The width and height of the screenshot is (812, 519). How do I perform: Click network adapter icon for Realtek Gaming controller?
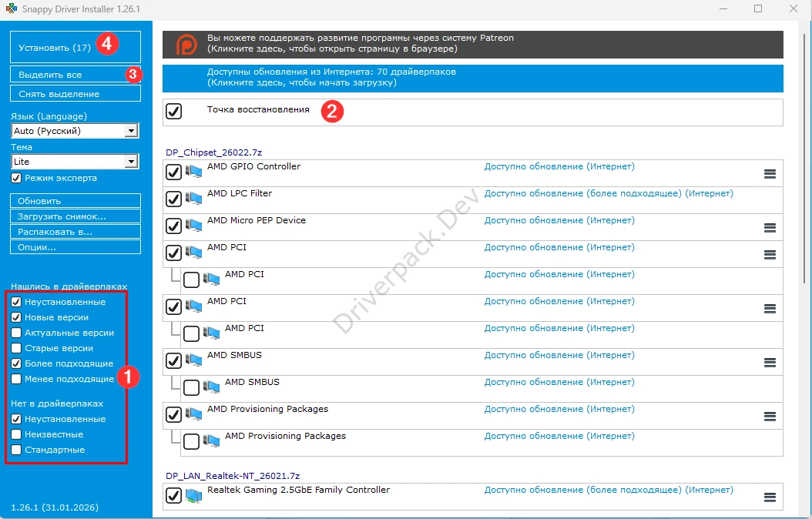click(x=193, y=496)
